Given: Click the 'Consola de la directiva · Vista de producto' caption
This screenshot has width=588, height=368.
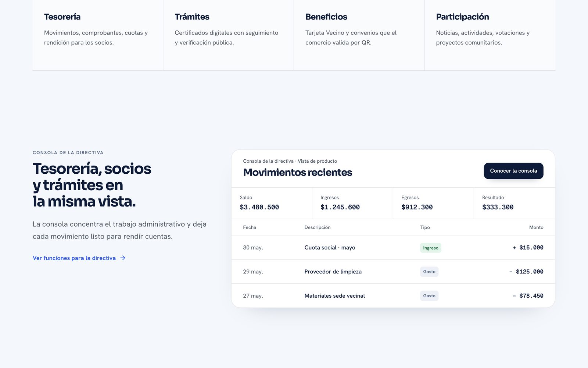Looking at the screenshot, I should (x=290, y=161).
